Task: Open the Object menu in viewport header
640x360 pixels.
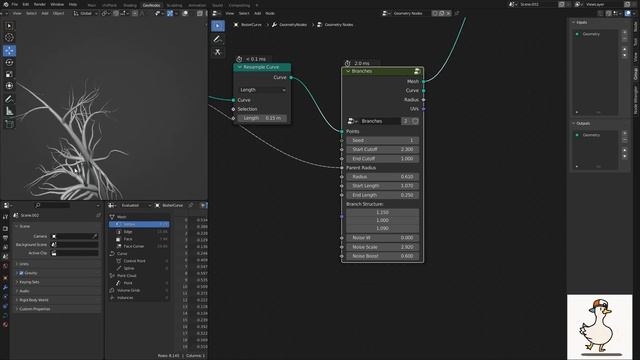Action: point(58,13)
